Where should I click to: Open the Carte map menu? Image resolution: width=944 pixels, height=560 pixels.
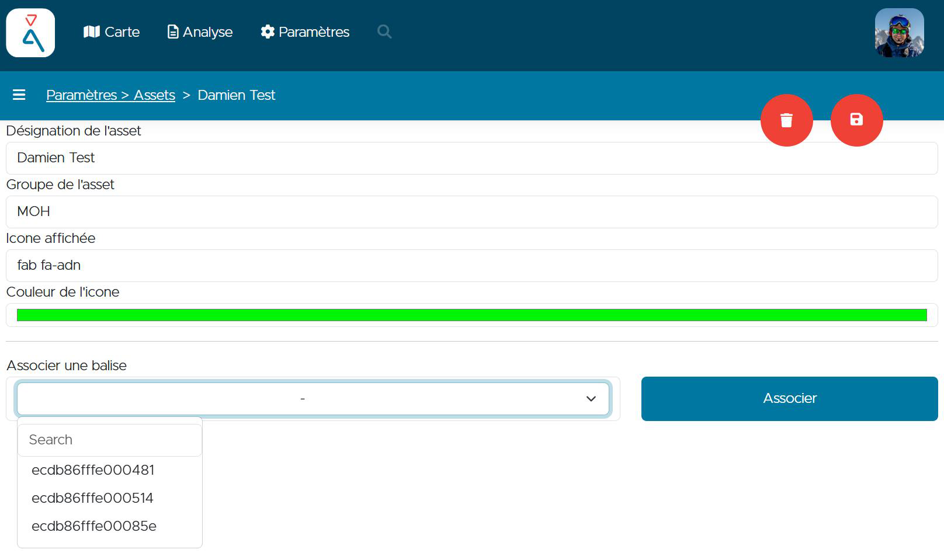click(112, 32)
